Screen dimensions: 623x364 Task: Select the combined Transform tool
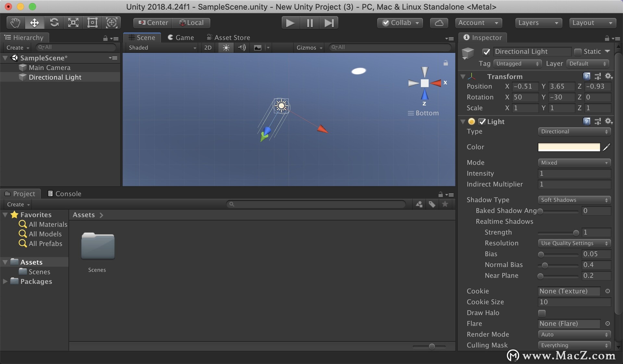(112, 23)
